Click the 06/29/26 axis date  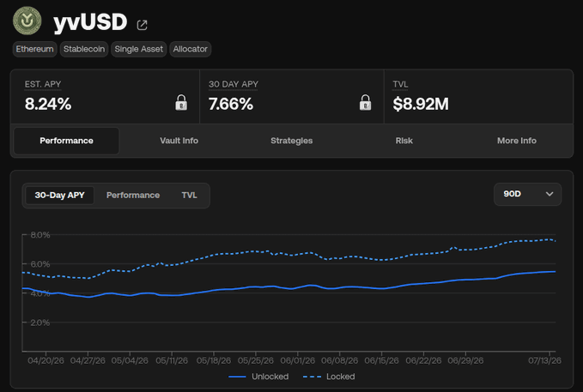(x=465, y=360)
